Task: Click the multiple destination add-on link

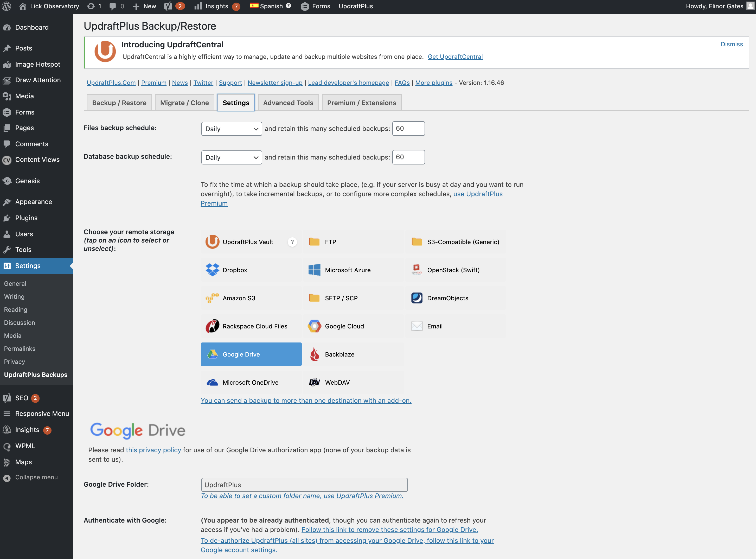Action: (306, 401)
